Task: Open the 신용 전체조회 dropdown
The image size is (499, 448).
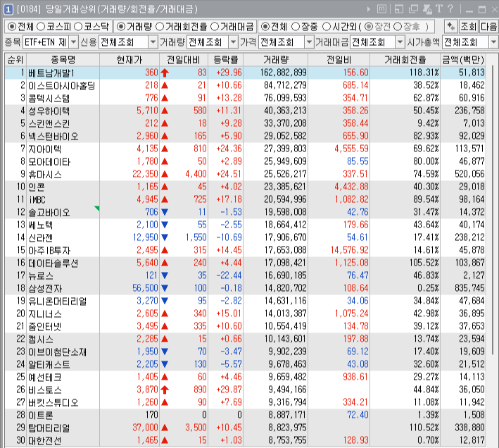Action: point(153,42)
